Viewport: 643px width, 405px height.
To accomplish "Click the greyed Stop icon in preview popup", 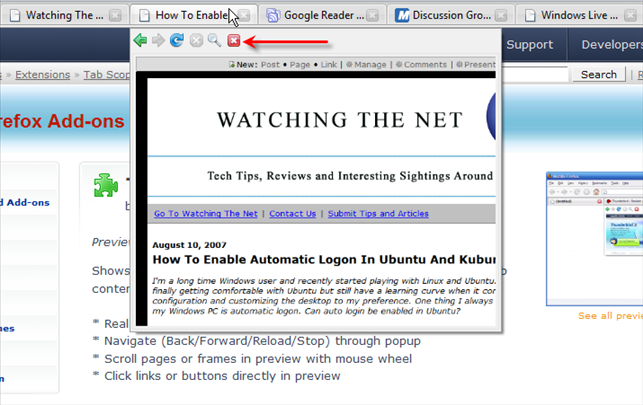I will [196, 40].
